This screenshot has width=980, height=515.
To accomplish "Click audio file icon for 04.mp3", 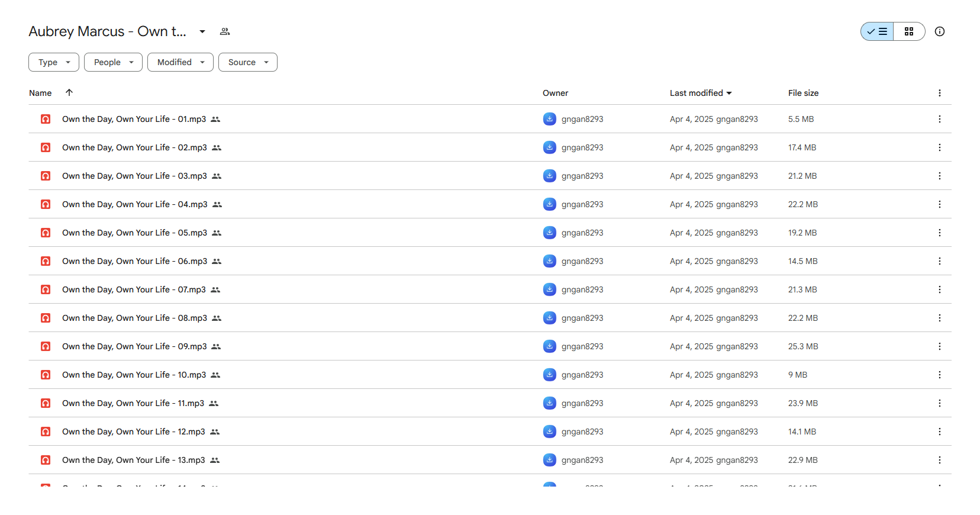I will point(46,204).
